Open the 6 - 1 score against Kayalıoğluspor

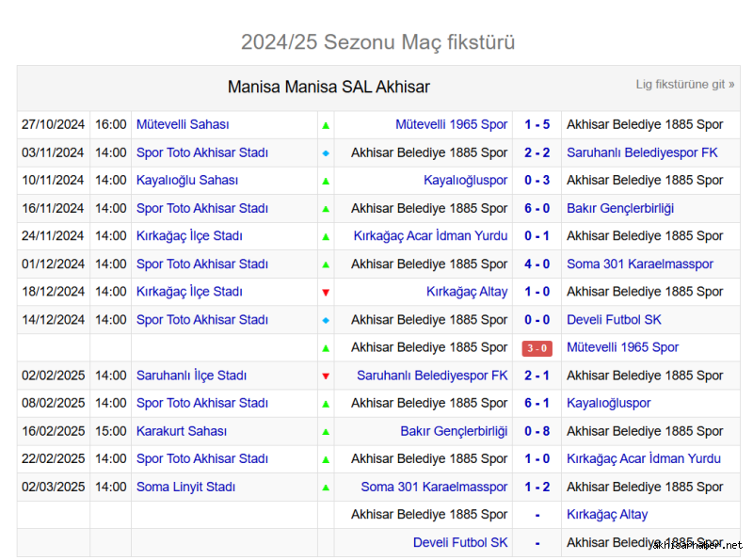(537, 403)
